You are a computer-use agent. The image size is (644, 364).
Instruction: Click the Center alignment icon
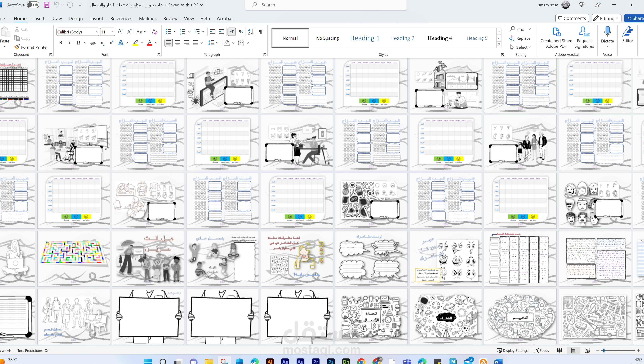(x=177, y=43)
